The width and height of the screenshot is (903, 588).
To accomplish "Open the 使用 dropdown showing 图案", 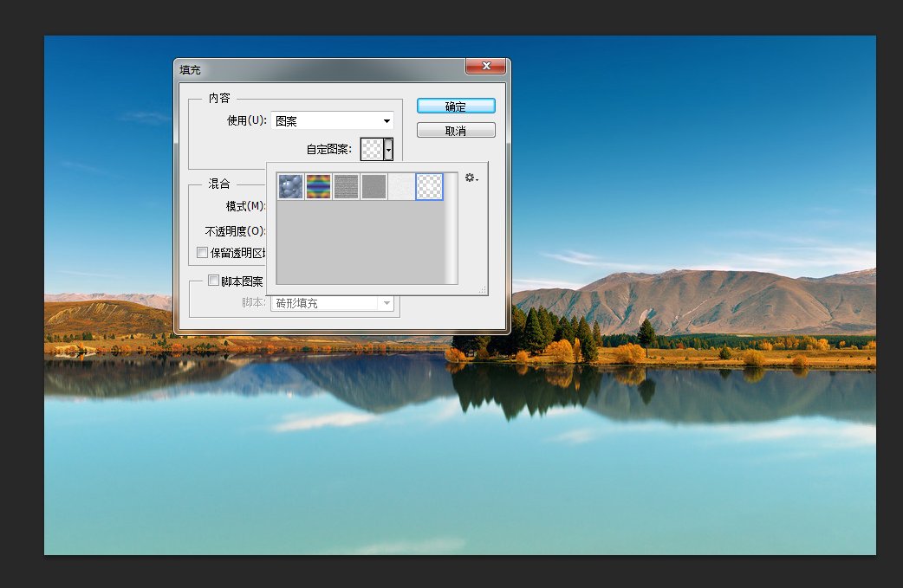I will coord(333,121).
